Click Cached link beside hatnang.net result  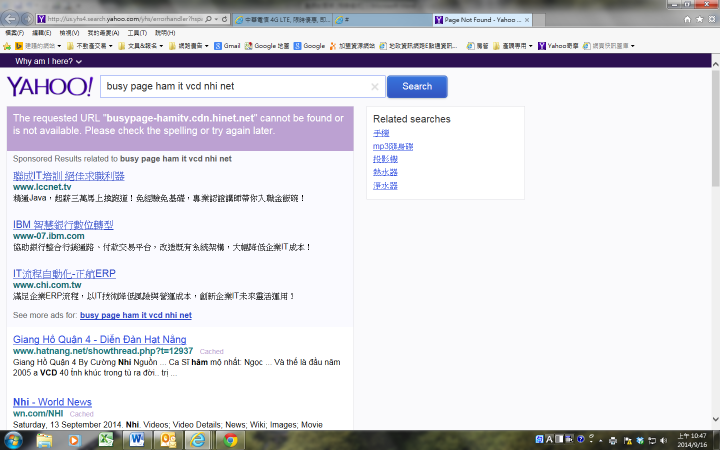point(211,351)
